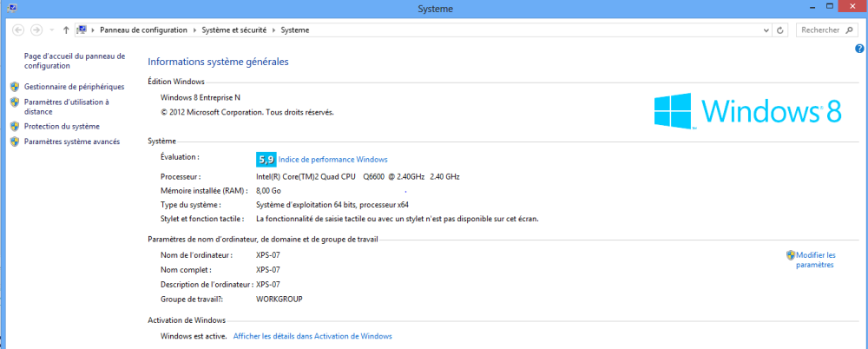Expand the chevron after Système et sécurité
868x349 pixels.
click(x=274, y=30)
